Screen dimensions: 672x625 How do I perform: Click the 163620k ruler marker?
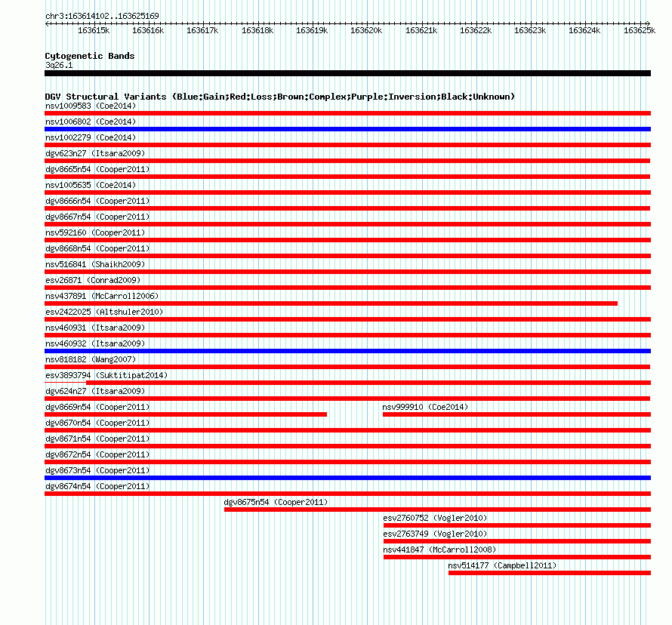pyautogui.click(x=366, y=30)
